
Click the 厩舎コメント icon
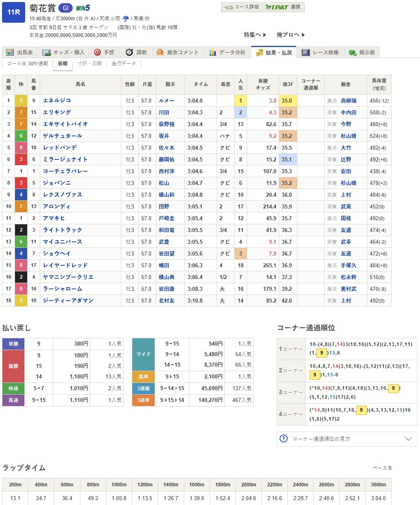[x=160, y=52]
